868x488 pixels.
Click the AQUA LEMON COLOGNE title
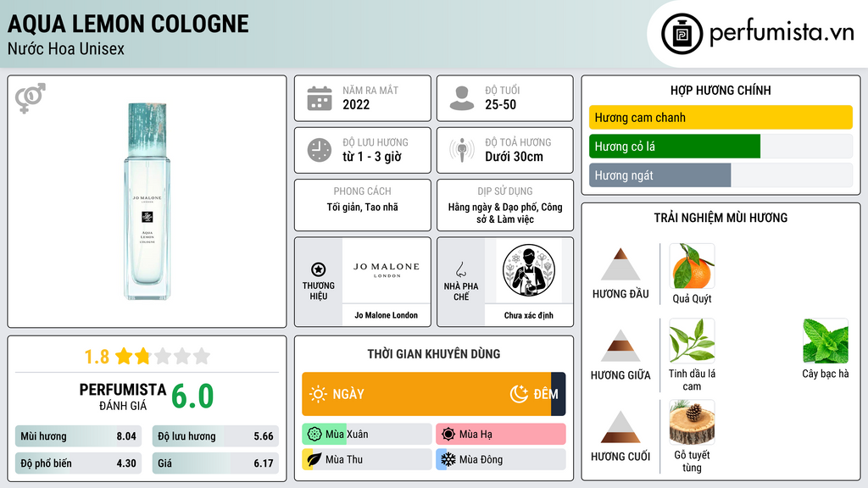click(x=128, y=24)
